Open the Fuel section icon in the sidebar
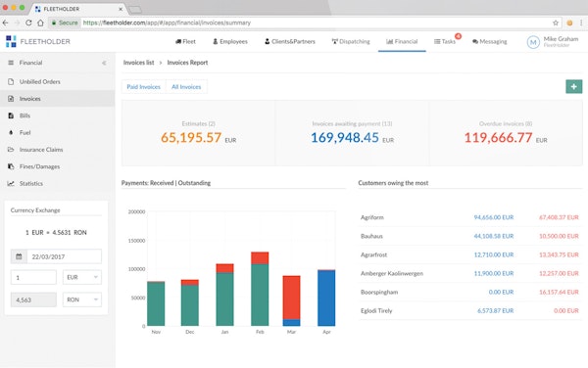588x368 pixels. 11,132
